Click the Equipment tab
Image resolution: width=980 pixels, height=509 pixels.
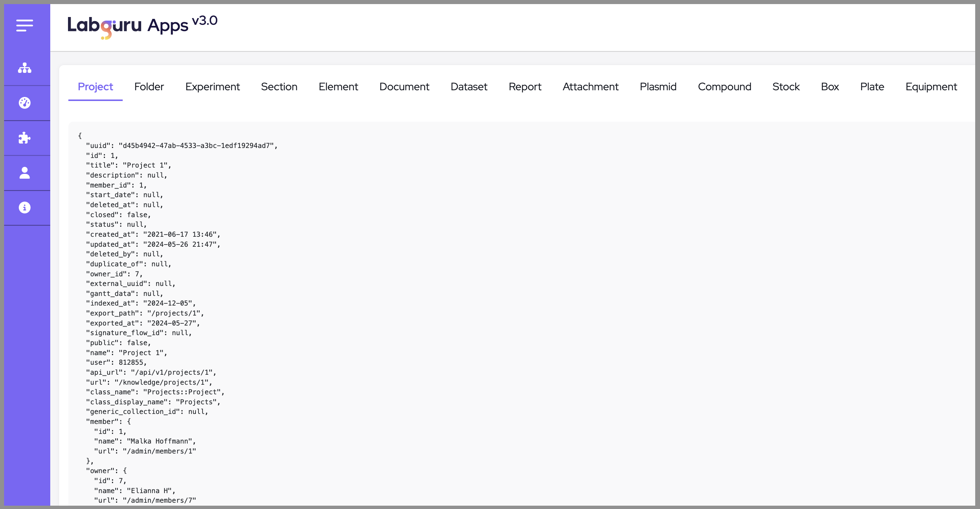coord(931,87)
